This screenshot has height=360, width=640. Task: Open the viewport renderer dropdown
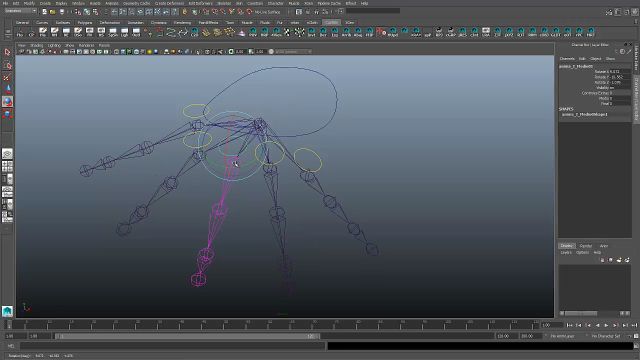click(293, 52)
